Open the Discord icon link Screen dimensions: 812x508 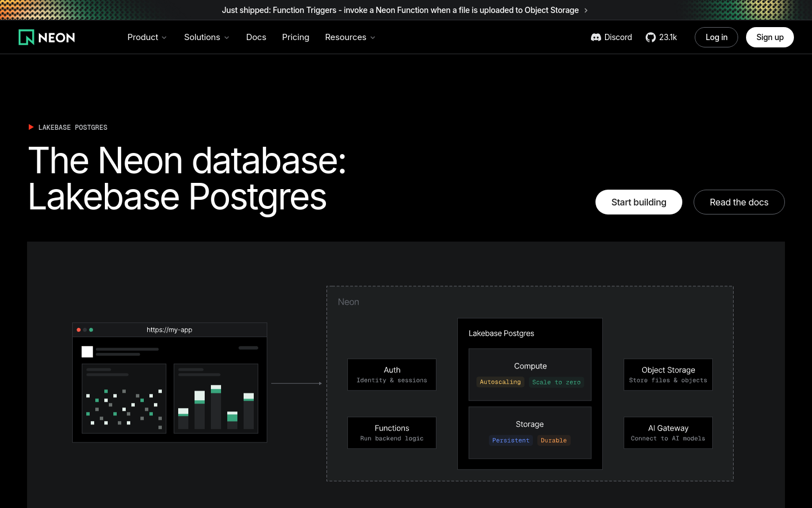tap(596, 37)
